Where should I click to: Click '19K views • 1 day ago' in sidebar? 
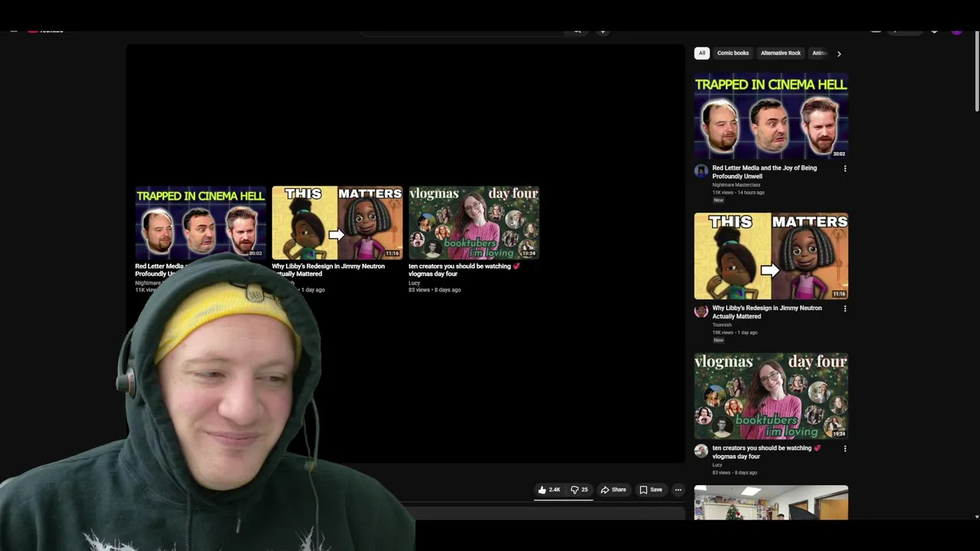click(734, 332)
